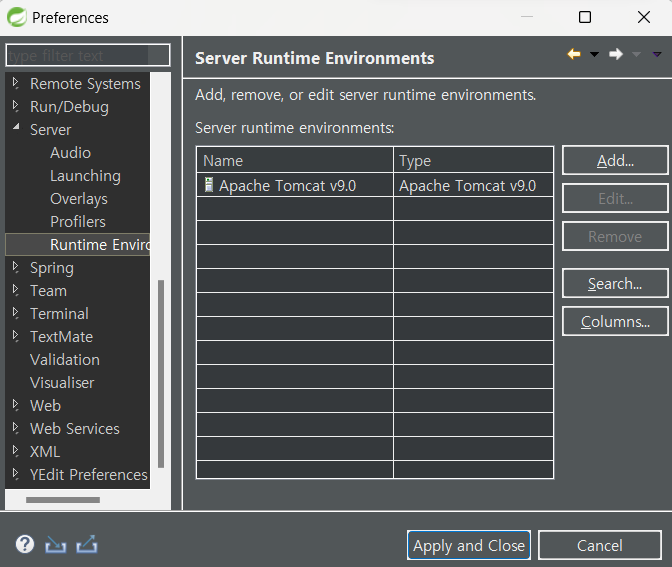Go forward using the white arrow
The image size is (672, 567).
(x=616, y=54)
